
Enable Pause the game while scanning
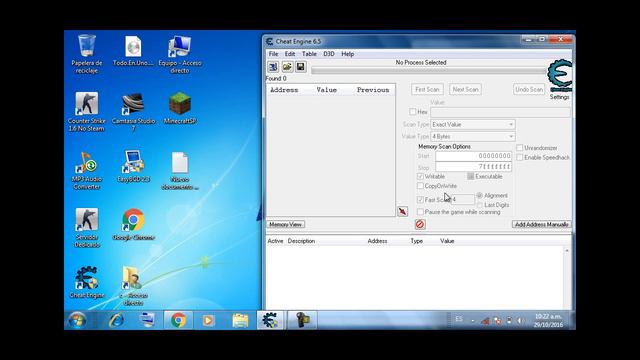(x=420, y=212)
